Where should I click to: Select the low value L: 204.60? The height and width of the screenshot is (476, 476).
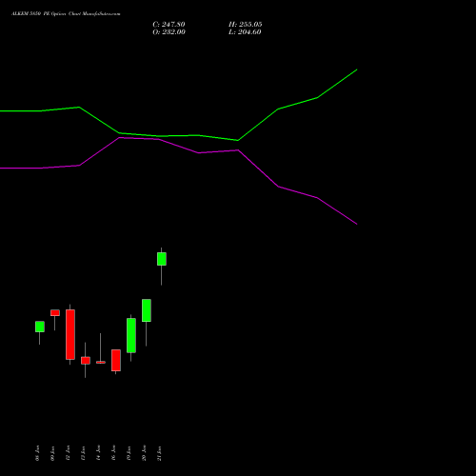(245, 32)
